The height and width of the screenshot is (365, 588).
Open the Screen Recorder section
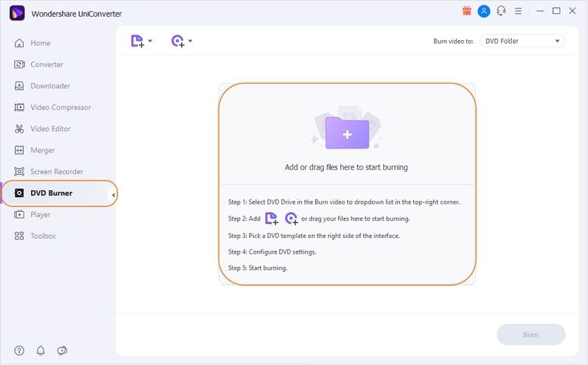[57, 171]
